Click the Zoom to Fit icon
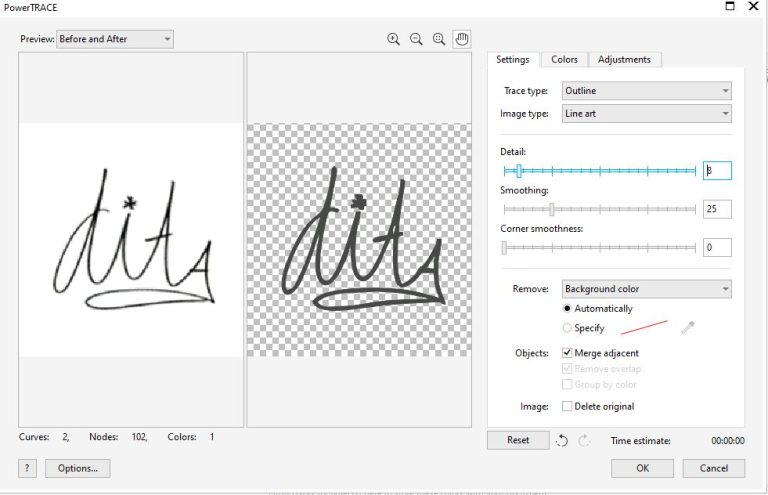This screenshot has width=768, height=495. click(x=439, y=39)
